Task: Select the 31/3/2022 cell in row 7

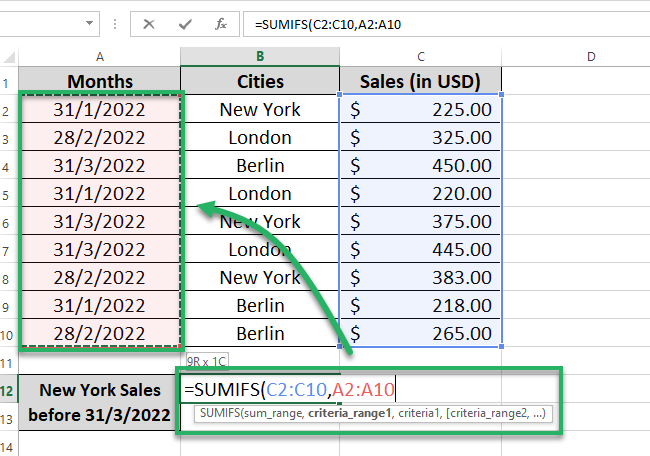Action: 99,249
